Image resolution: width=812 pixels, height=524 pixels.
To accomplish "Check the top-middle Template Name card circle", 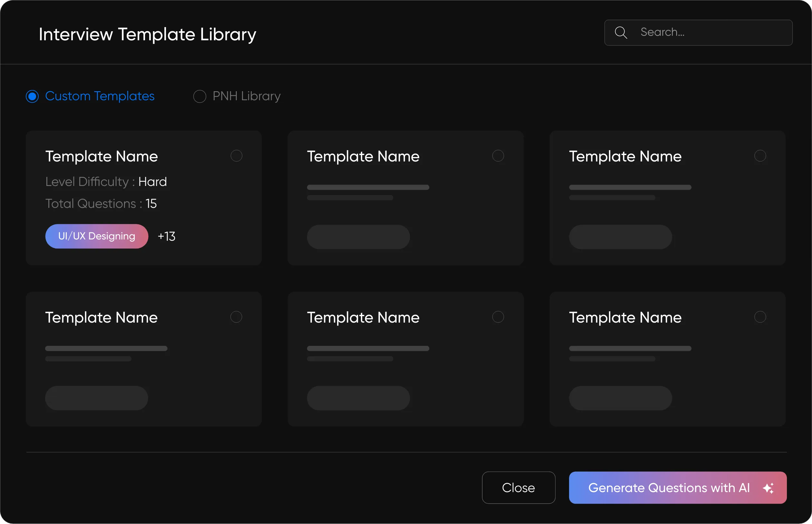I will point(498,156).
